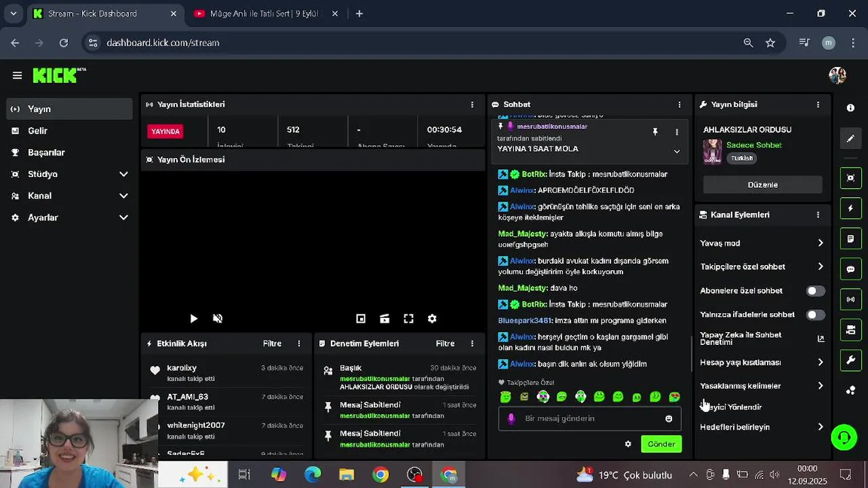This screenshot has width=868, height=488.
Task: Click the pencil edit icon in right rail
Action: [850, 139]
